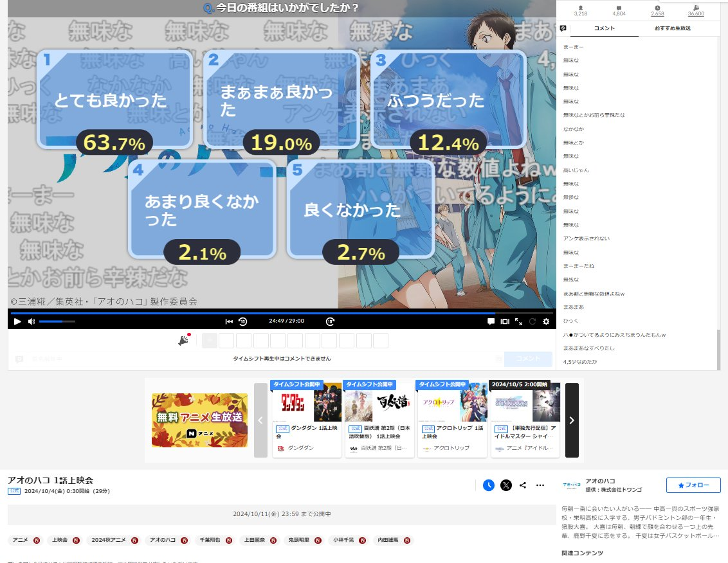This screenshot has width=728, height=563.
Task: Open the 千葉翔也 tag
Action: tap(209, 541)
